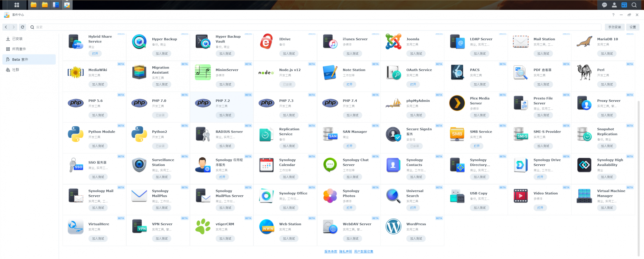Click the package list scrollbar
This screenshot has height=259, width=644.
(x=639, y=178)
